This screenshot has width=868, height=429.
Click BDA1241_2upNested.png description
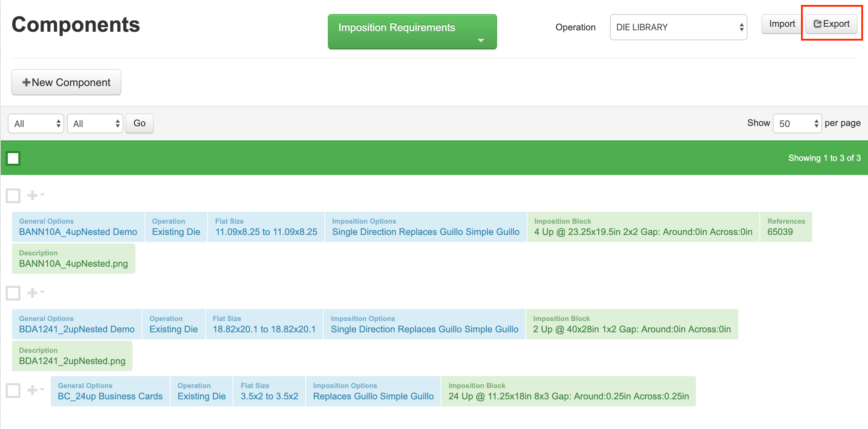tap(72, 361)
